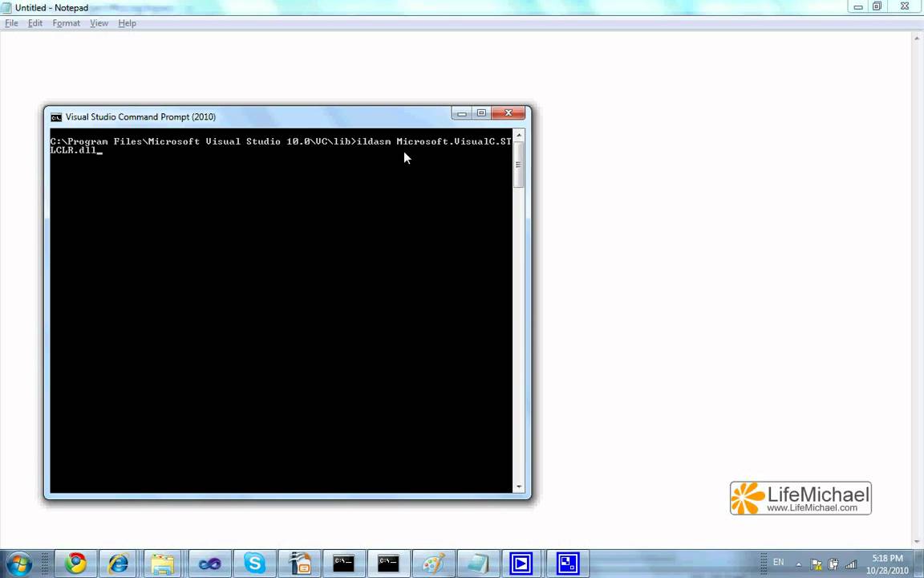Close the Notepad window
924x578 pixels.
[905, 6]
